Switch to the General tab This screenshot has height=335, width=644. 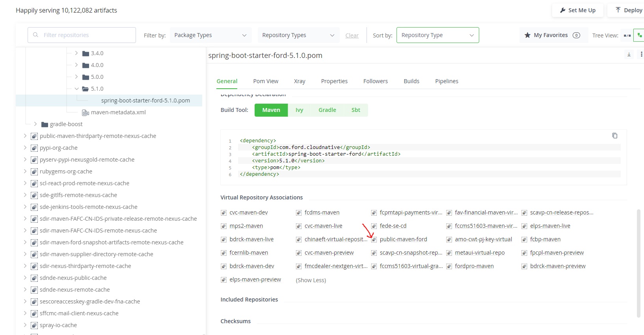tap(227, 81)
